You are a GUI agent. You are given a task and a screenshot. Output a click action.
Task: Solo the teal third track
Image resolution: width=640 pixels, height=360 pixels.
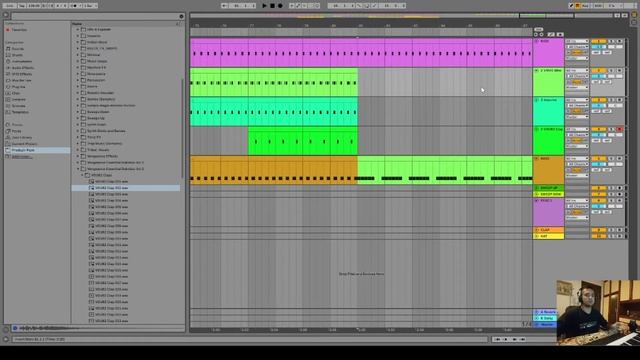[x=611, y=100]
